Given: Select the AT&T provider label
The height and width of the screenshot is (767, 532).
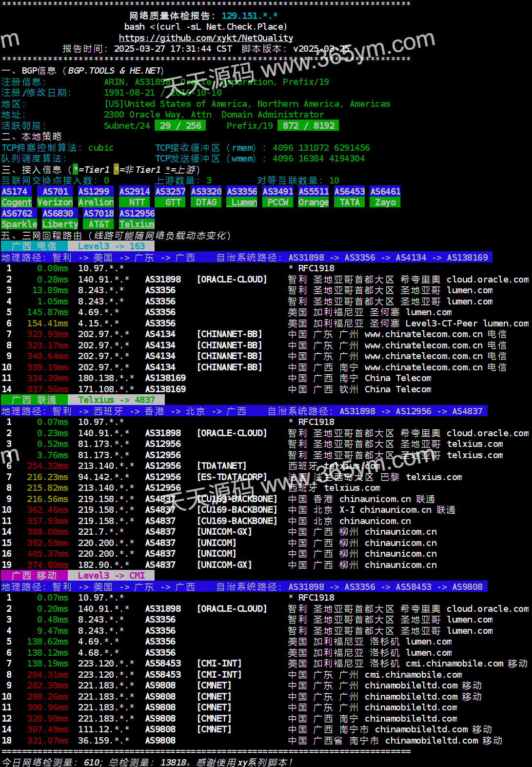Looking at the screenshot, I should coord(99,224).
